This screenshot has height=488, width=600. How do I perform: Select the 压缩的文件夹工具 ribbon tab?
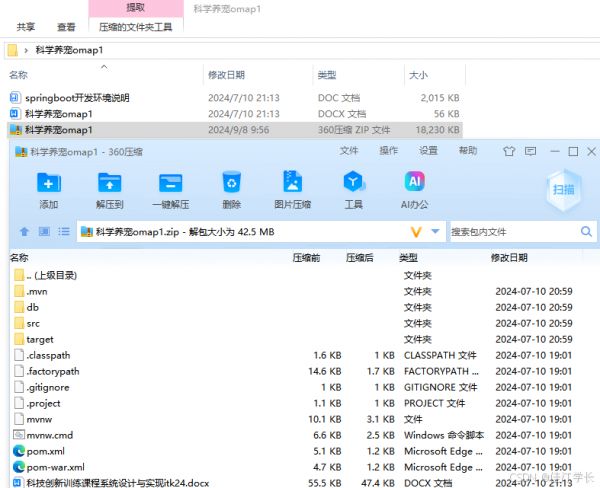[136, 27]
